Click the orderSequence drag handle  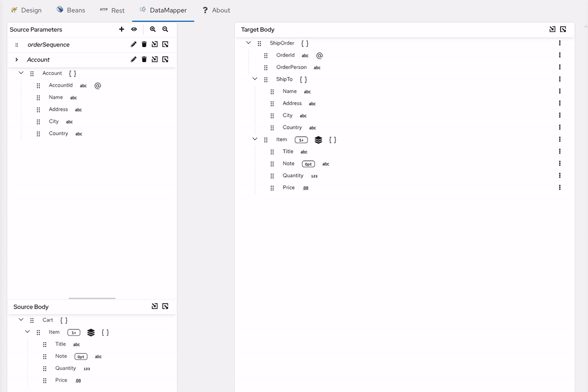click(17, 45)
